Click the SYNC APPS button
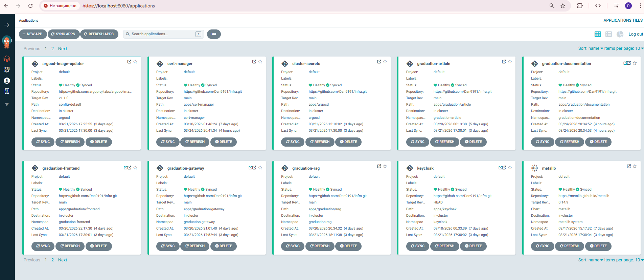The image size is (644, 280). 63,34
